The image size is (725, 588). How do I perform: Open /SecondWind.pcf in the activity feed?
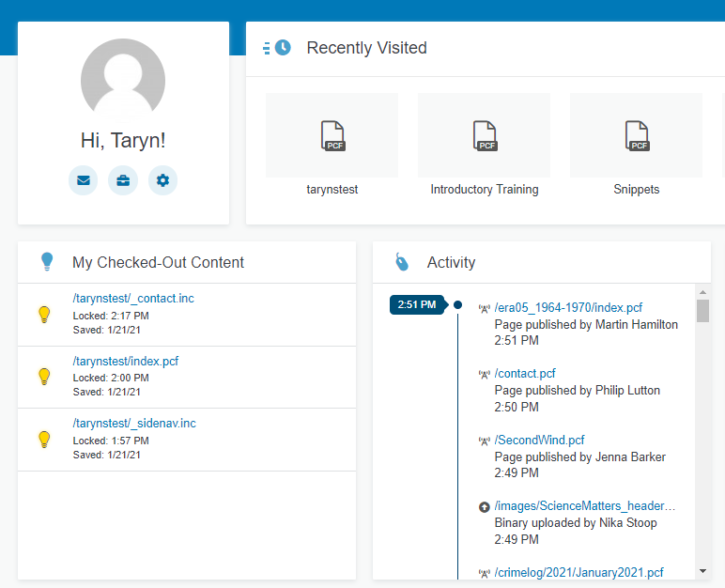539,441
